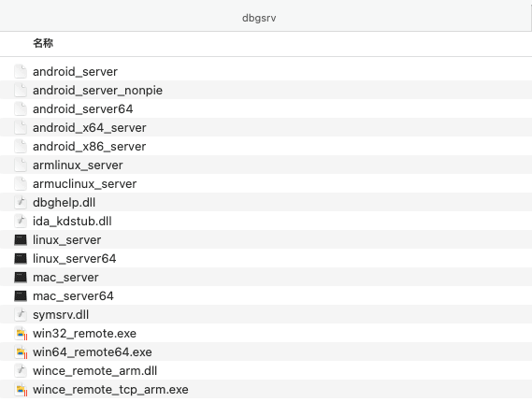This screenshot has width=532, height=402.
Task: Click the linux_server64 executable icon
Action: 21,259
